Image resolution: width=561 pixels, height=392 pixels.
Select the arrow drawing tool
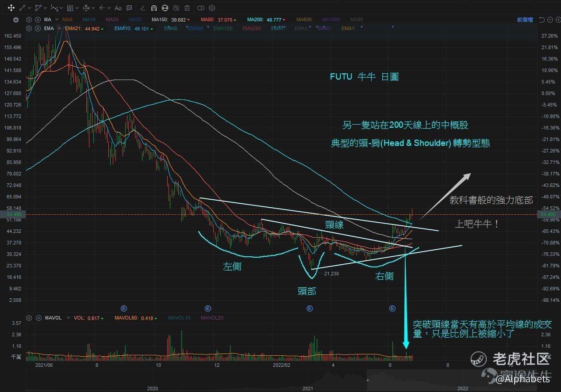point(102,8)
